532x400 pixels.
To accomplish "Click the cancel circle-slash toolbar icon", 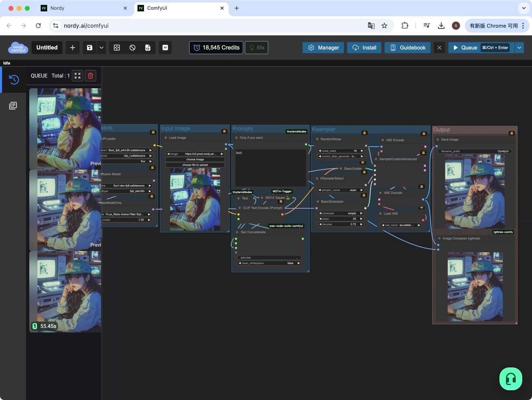I will (x=132, y=48).
